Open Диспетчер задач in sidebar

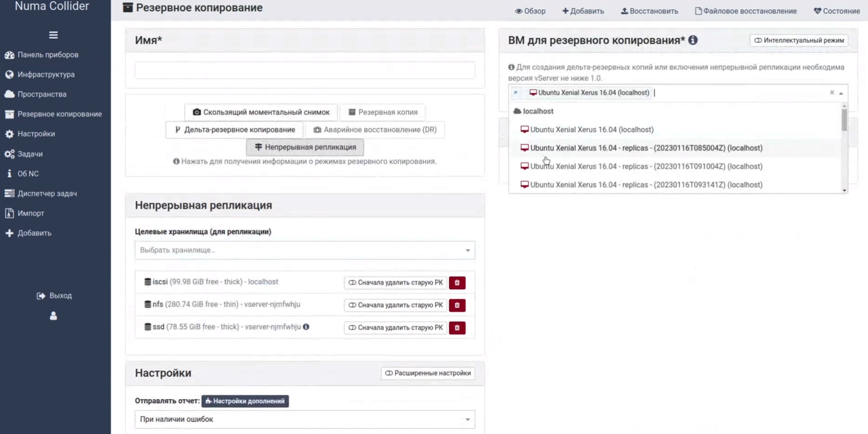[x=47, y=193]
